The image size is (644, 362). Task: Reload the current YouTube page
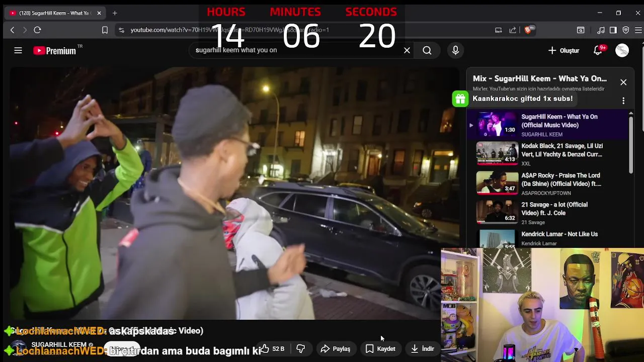[x=37, y=30]
